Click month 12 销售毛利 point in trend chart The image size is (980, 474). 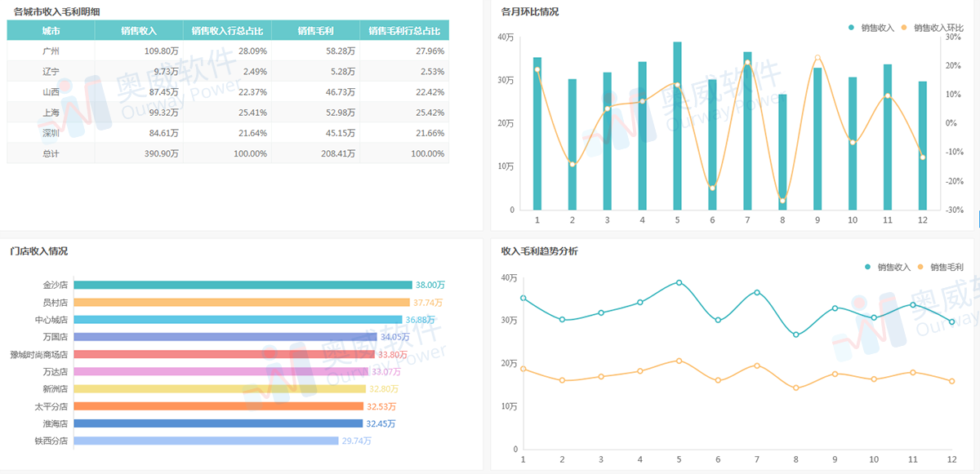[x=951, y=381]
